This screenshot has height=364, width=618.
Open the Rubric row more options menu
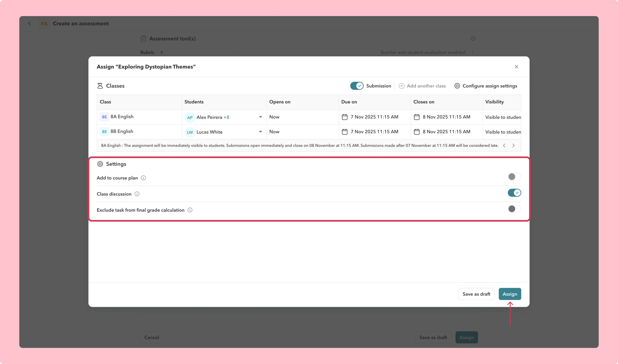click(x=473, y=52)
